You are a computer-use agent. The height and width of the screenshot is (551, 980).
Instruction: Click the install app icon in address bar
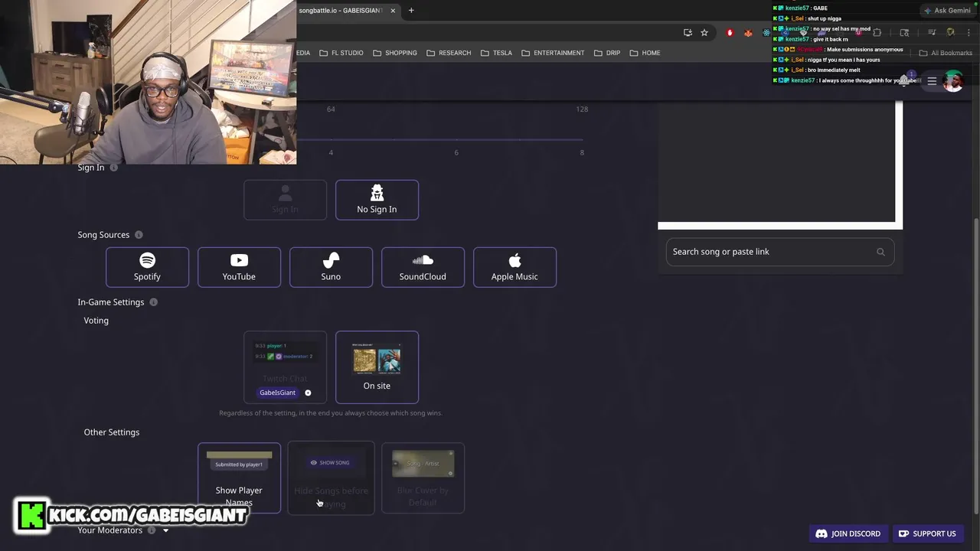pyautogui.click(x=688, y=33)
